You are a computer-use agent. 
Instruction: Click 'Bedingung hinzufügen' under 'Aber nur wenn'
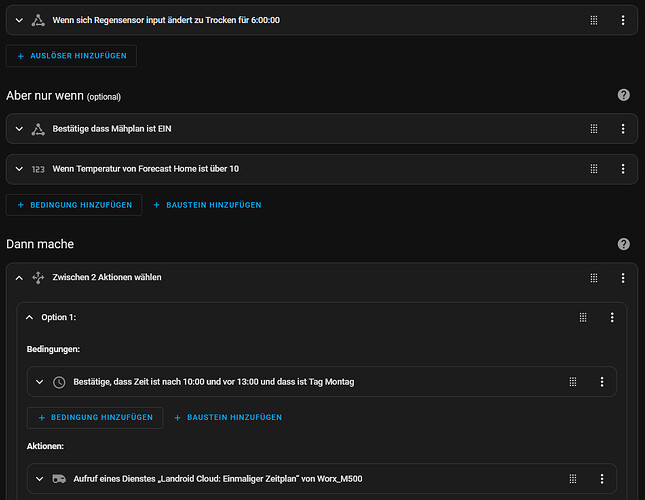74,205
